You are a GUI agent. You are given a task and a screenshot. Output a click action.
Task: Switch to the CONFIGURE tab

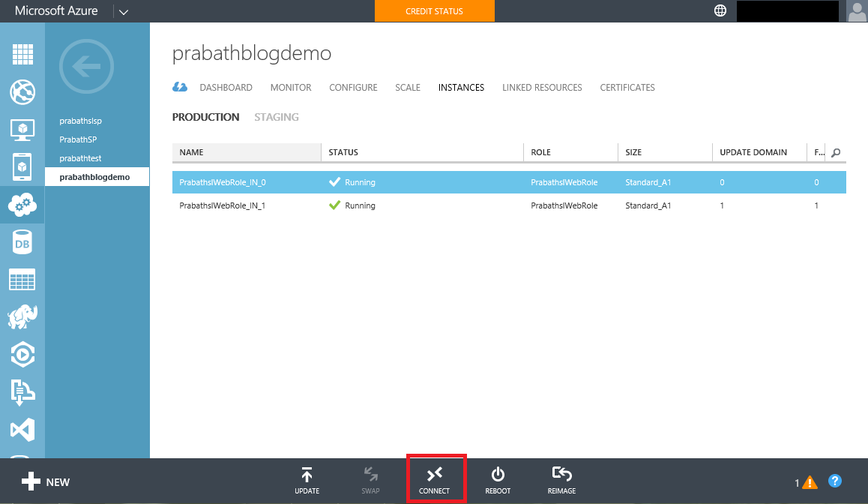click(353, 88)
